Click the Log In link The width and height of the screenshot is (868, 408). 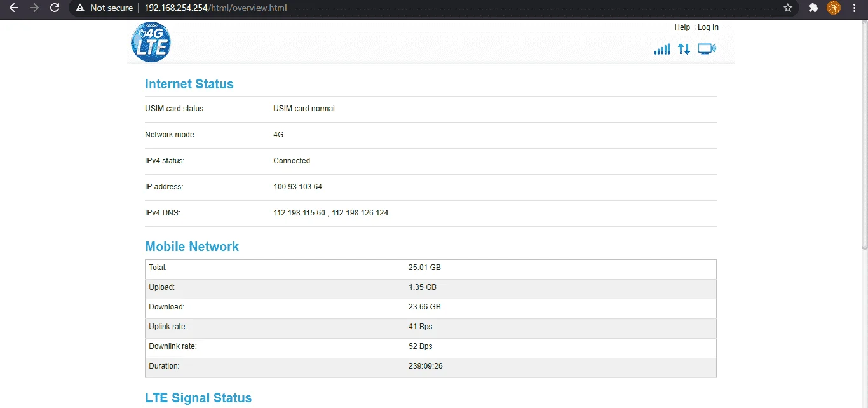point(708,27)
